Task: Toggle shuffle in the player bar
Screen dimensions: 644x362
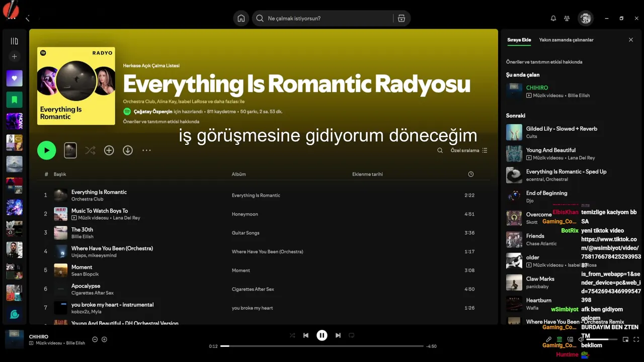Action: pos(292,335)
